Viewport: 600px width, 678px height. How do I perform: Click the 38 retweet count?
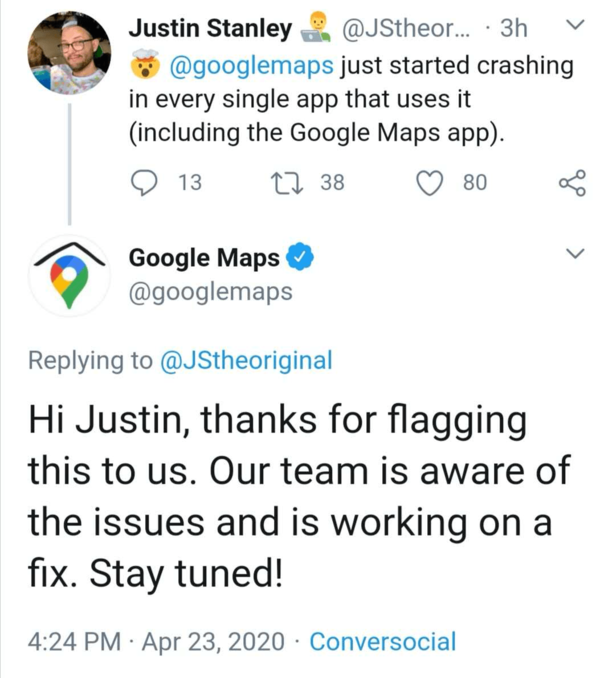[x=332, y=182]
